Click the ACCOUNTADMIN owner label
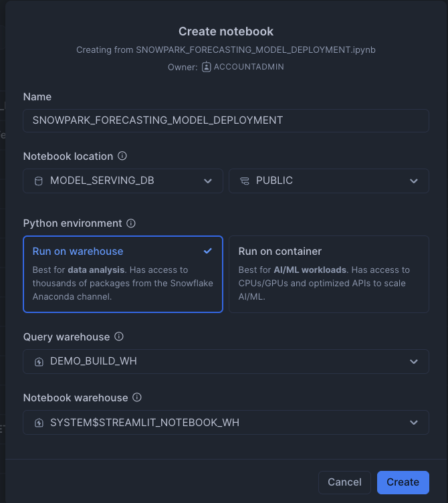This screenshot has height=503, width=448. coord(249,67)
